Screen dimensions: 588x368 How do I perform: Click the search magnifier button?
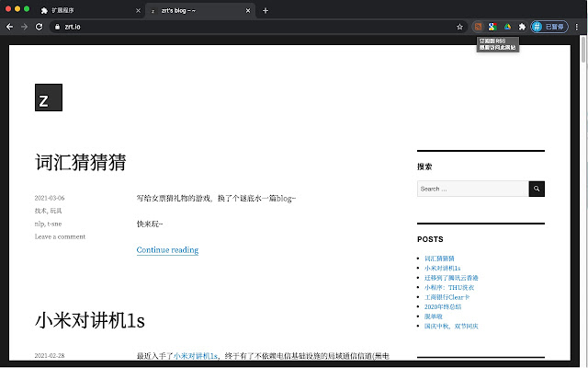[x=537, y=189]
